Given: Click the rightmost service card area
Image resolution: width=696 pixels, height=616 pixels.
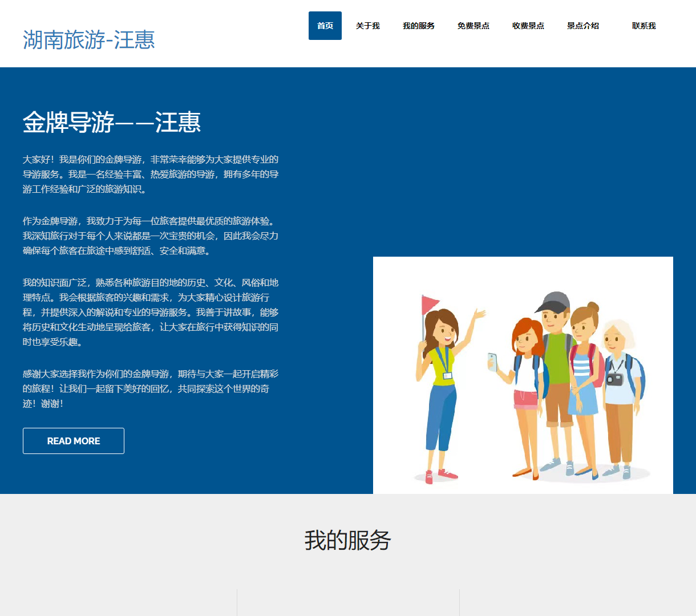Looking at the screenshot, I should coord(570,605).
